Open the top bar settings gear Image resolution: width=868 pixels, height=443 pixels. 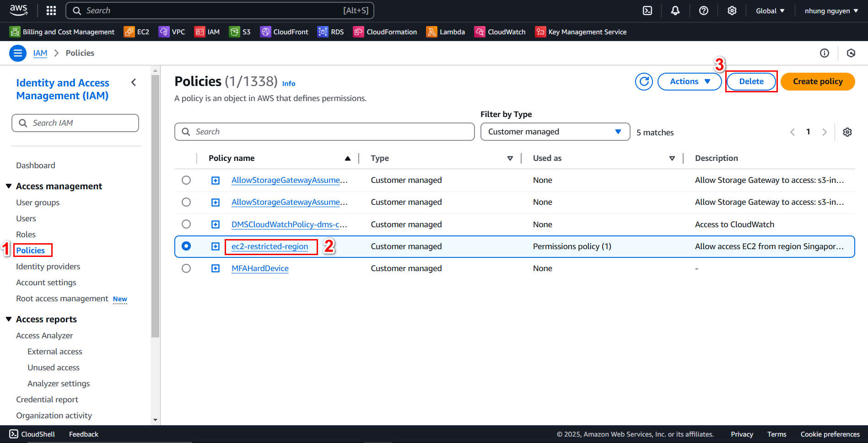coord(732,11)
